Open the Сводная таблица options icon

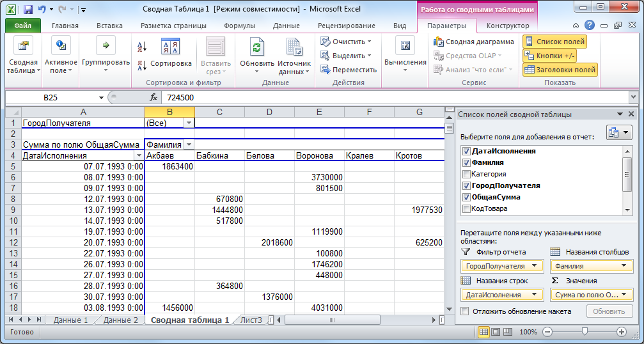(x=23, y=45)
